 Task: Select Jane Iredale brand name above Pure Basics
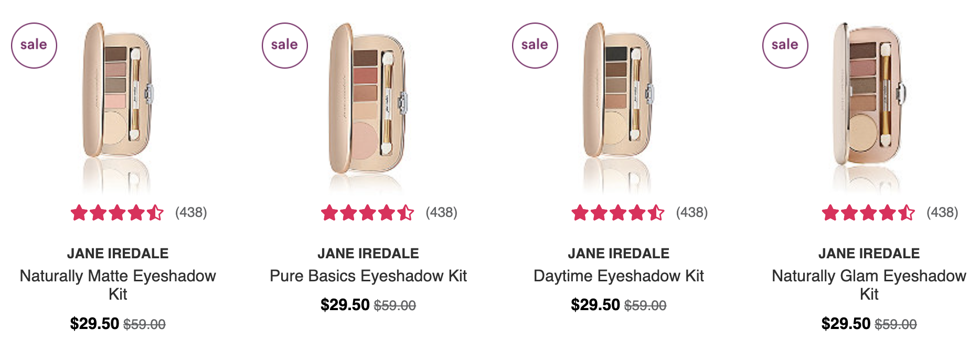click(368, 254)
